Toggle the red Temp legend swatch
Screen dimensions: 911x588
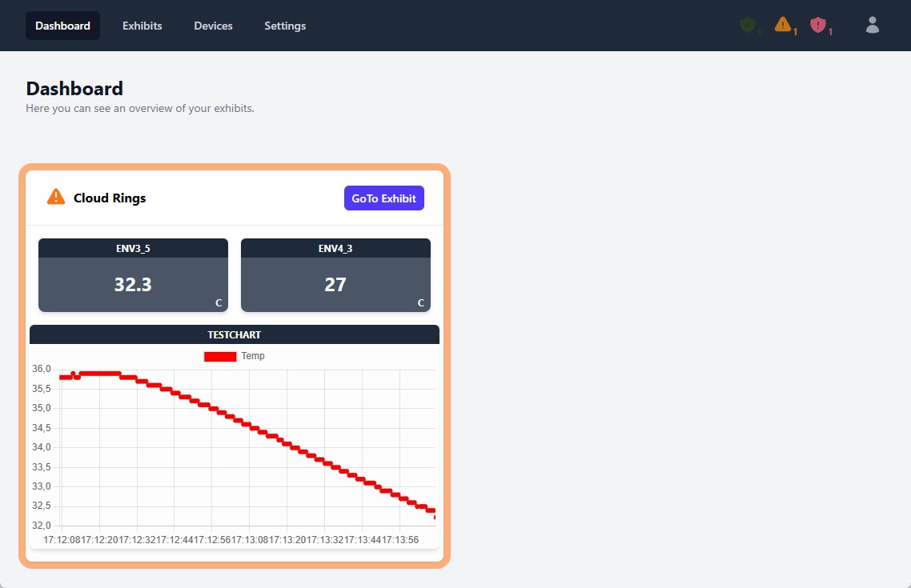[220, 356]
